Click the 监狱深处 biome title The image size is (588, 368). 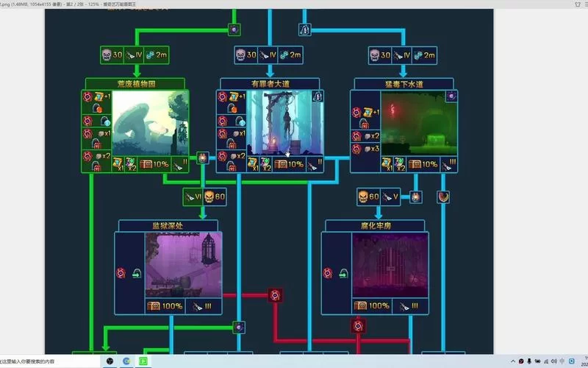(168, 226)
